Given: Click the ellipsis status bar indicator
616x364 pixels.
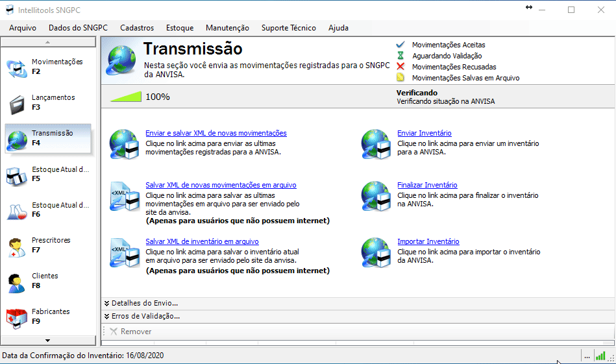Looking at the screenshot, I should 587,357.
